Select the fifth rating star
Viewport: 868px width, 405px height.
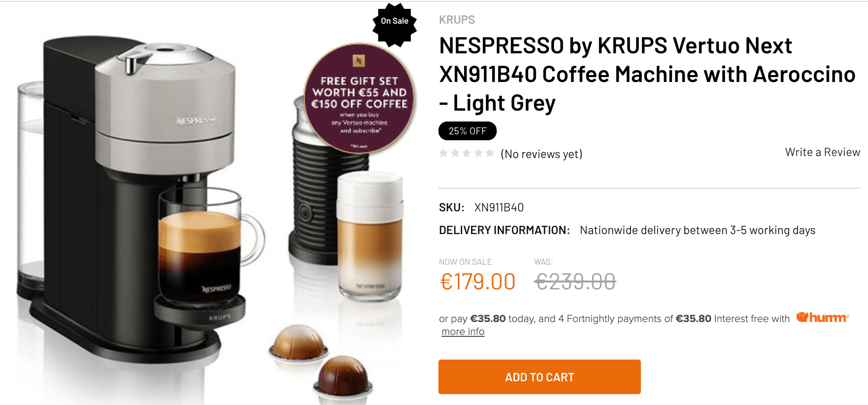[490, 153]
